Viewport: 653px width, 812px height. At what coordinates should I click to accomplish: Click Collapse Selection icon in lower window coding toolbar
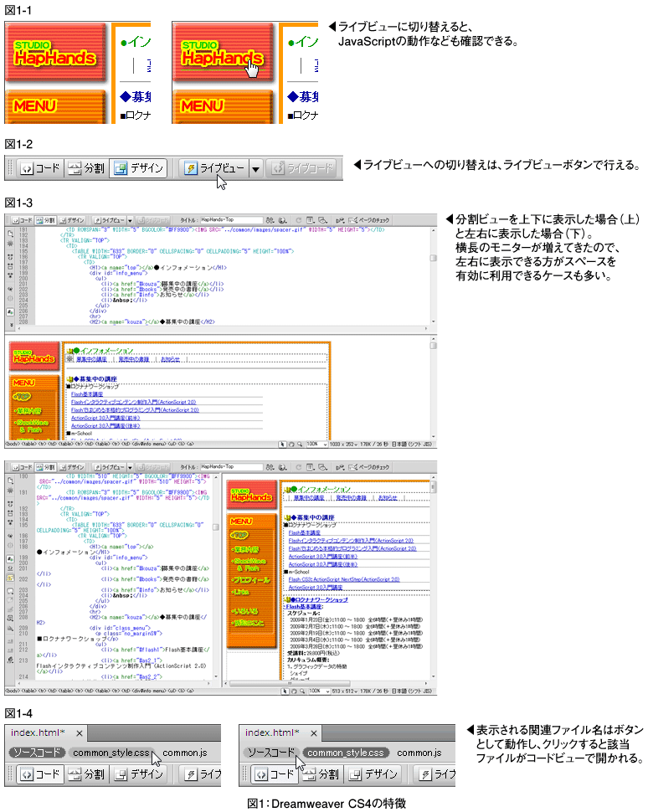[x=10, y=513]
